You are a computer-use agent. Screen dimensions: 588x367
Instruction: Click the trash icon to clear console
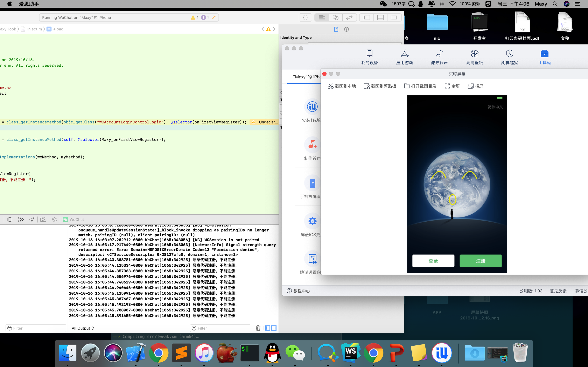(x=258, y=328)
